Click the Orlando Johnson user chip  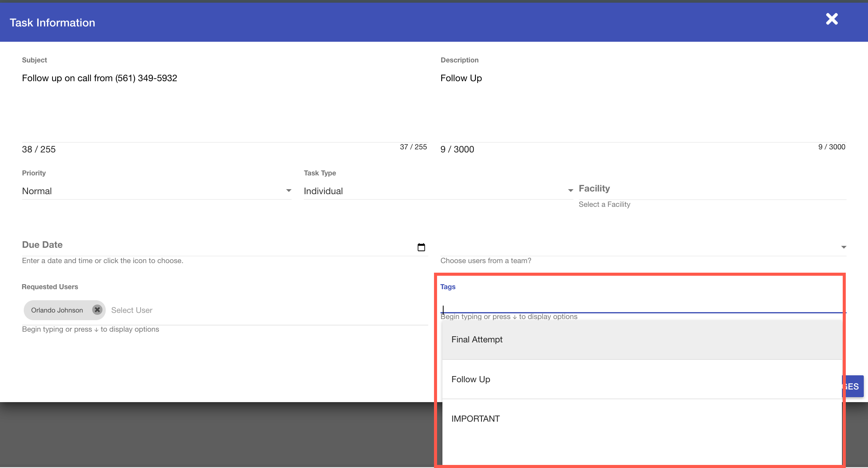tap(57, 310)
